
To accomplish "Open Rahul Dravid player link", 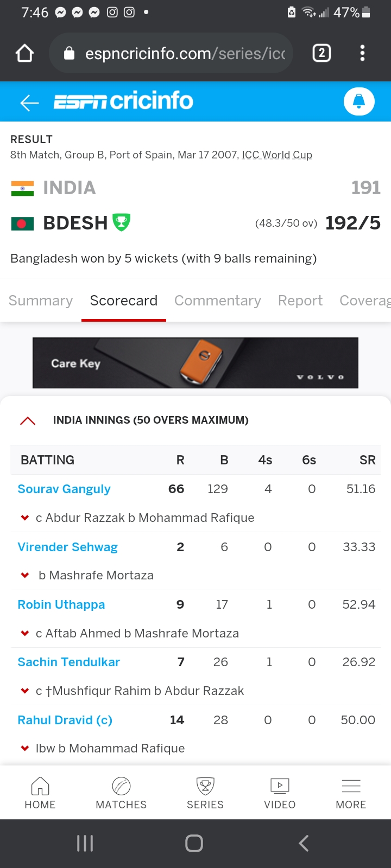I will click(x=65, y=720).
